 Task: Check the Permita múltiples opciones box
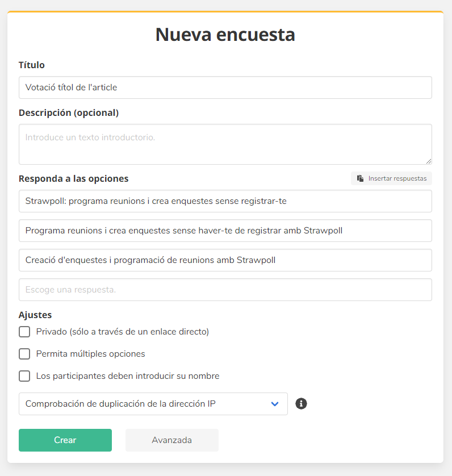(x=24, y=354)
